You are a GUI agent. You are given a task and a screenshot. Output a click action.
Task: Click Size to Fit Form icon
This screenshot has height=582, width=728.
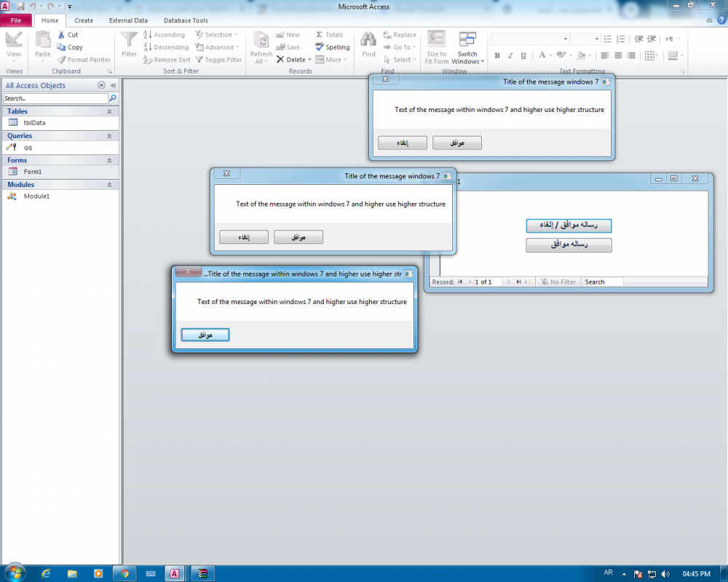(x=436, y=39)
